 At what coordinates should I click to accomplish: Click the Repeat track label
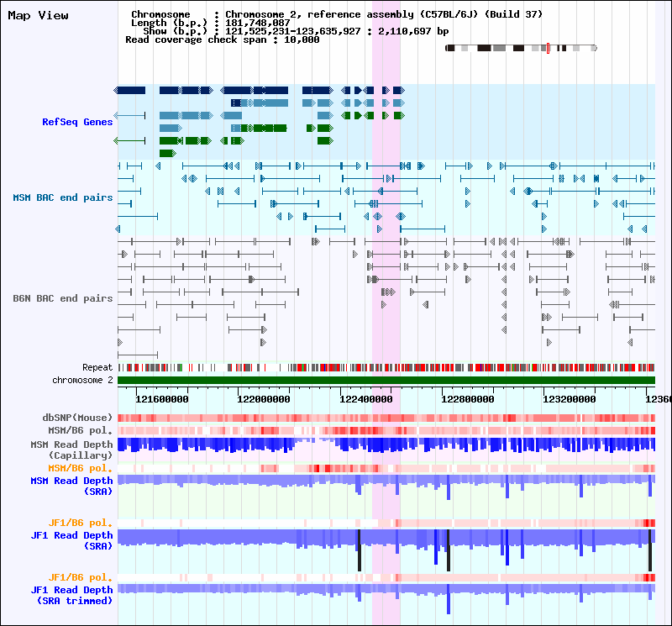pos(97,367)
